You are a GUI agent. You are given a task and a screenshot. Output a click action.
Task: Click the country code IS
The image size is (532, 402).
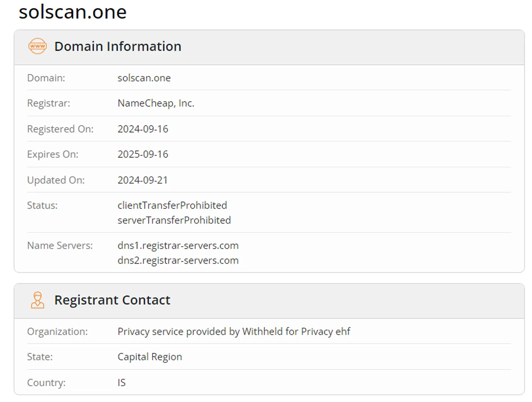pyautogui.click(x=122, y=383)
